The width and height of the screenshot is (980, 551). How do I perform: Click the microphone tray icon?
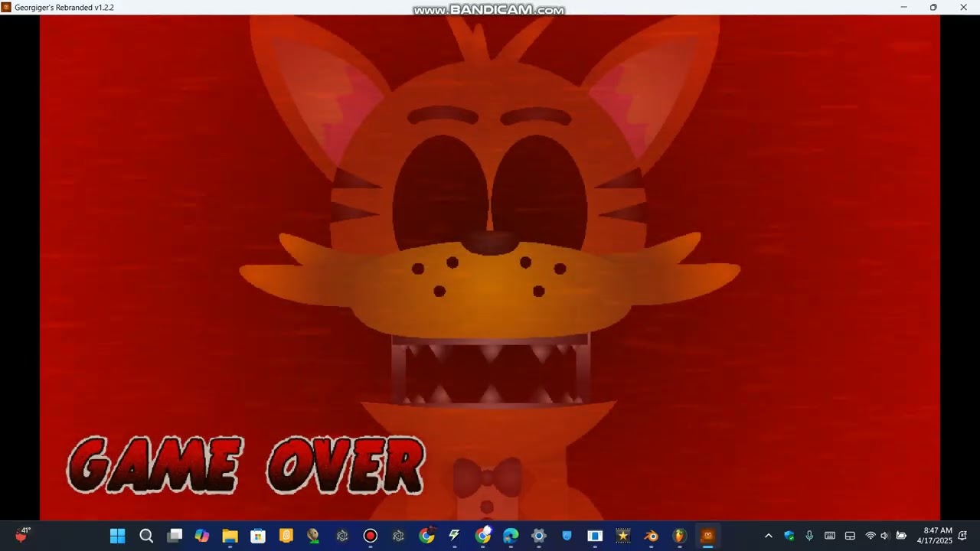(x=809, y=536)
